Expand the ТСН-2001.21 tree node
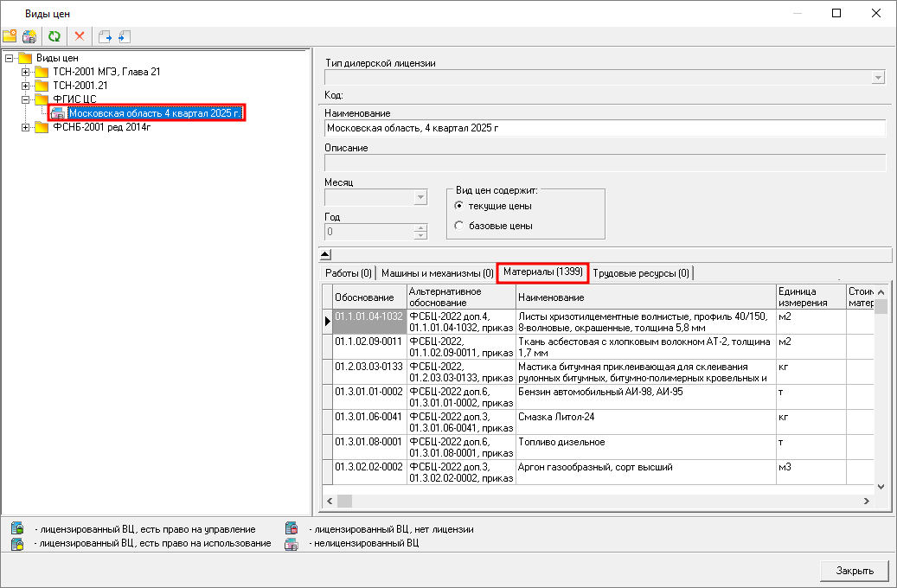897x588 pixels. click(x=26, y=86)
